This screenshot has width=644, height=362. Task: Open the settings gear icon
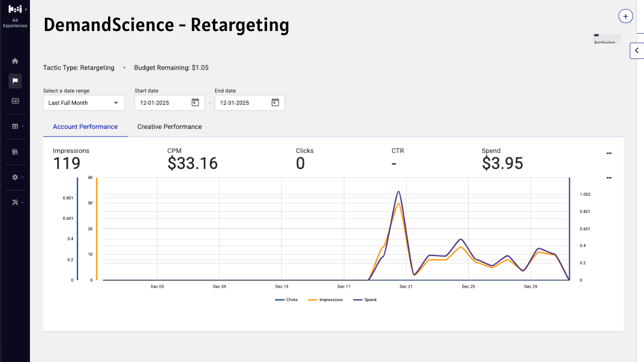point(15,177)
